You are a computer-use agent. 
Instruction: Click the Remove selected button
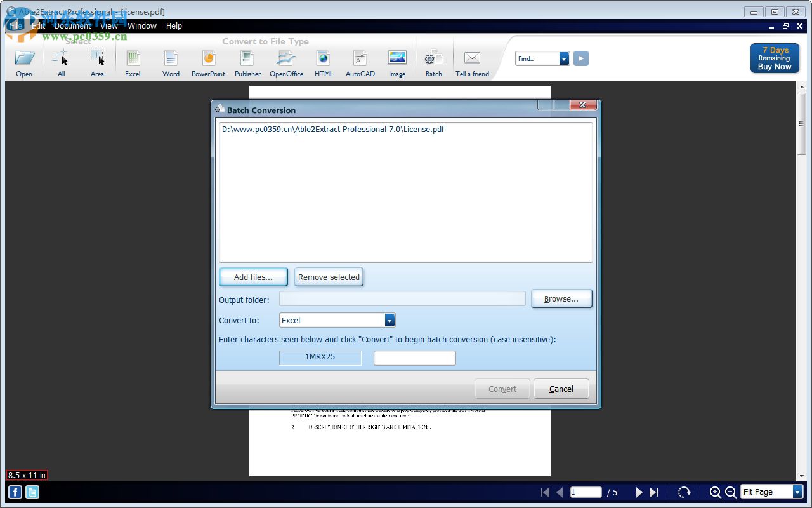pos(329,277)
